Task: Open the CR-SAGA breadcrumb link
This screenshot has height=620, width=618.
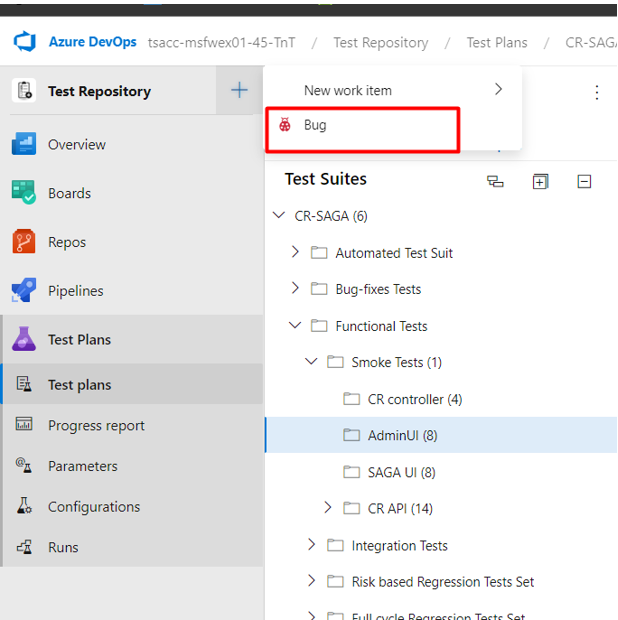Action: click(591, 42)
